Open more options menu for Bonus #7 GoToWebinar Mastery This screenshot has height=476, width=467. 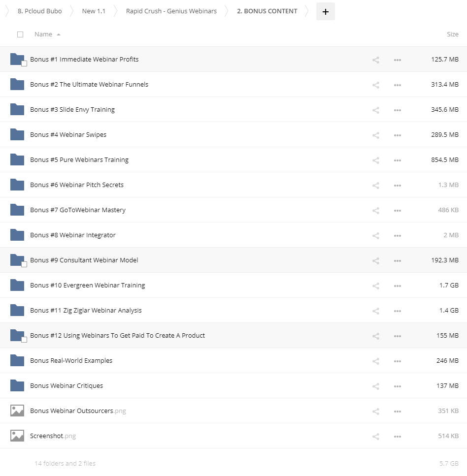tap(398, 211)
